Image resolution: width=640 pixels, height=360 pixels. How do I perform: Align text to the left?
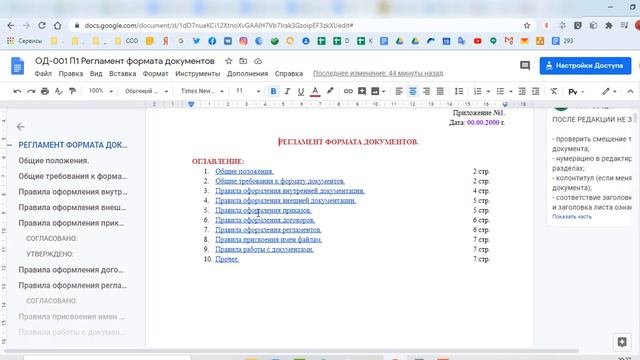[x=399, y=91]
